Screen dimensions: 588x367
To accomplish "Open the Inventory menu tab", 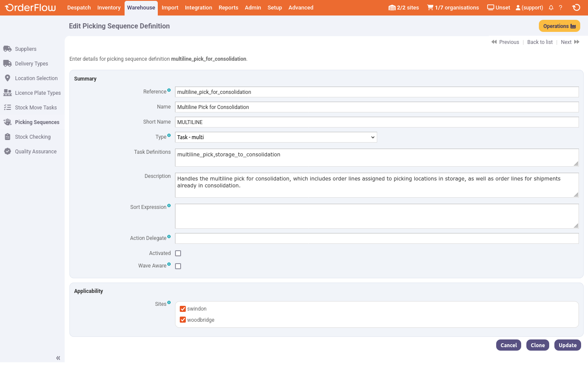I will (109, 8).
